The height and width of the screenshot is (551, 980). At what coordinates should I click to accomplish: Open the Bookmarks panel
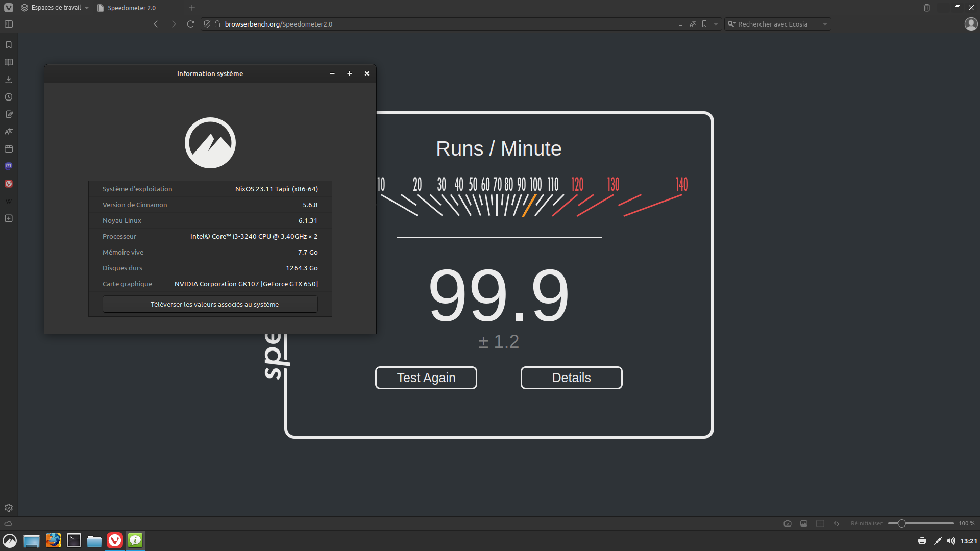coord(9,45)
